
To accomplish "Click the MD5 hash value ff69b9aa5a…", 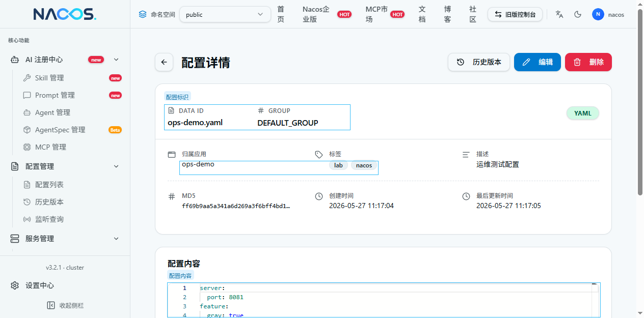I will click(236, 206).
